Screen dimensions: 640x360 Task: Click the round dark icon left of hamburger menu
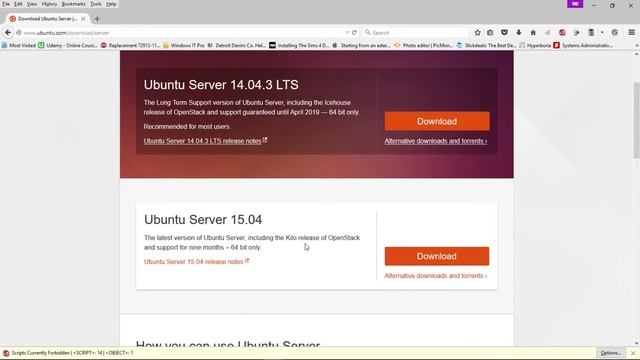coord(615,33)
